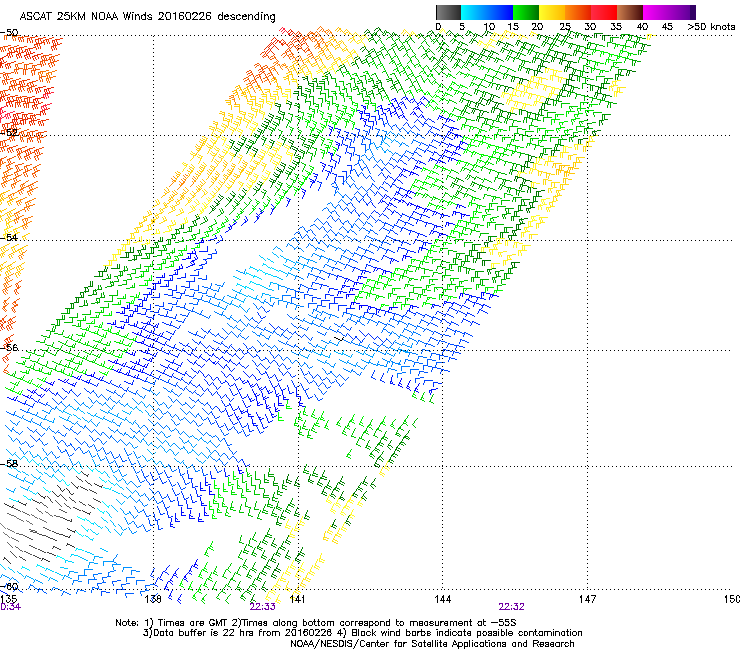Click the purple '22:32' swath time label

coord(512,607)
